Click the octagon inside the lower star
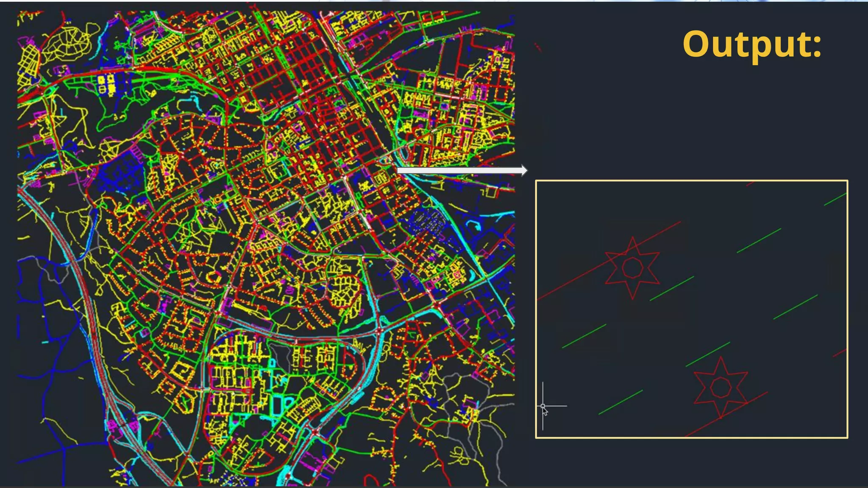868x488 pixels. [x=720, y=387]
